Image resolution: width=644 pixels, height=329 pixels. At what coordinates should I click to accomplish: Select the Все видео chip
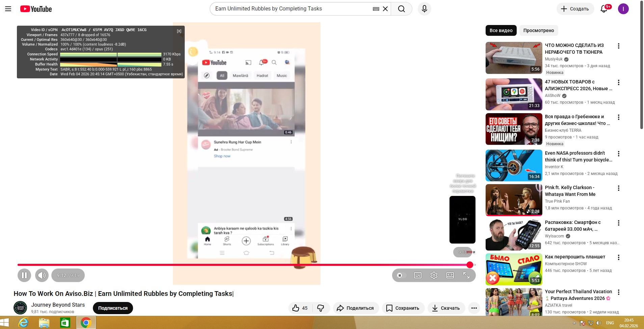[501, 30]
